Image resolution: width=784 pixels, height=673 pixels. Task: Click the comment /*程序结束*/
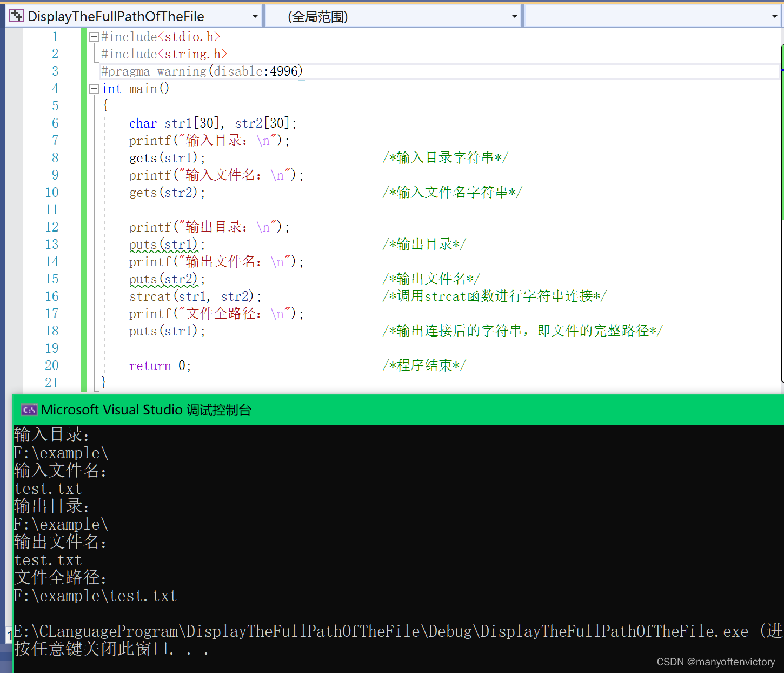[x=424, y=366]
